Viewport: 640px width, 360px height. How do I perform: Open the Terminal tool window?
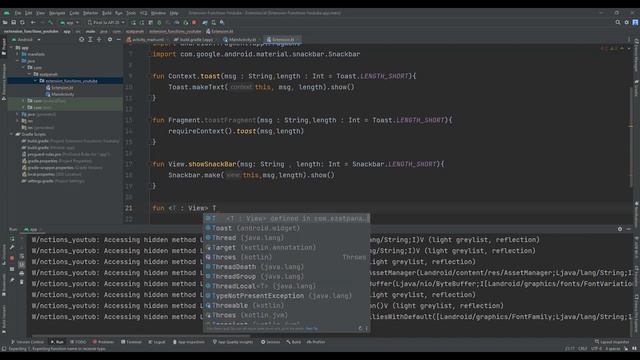pos(131,342)
